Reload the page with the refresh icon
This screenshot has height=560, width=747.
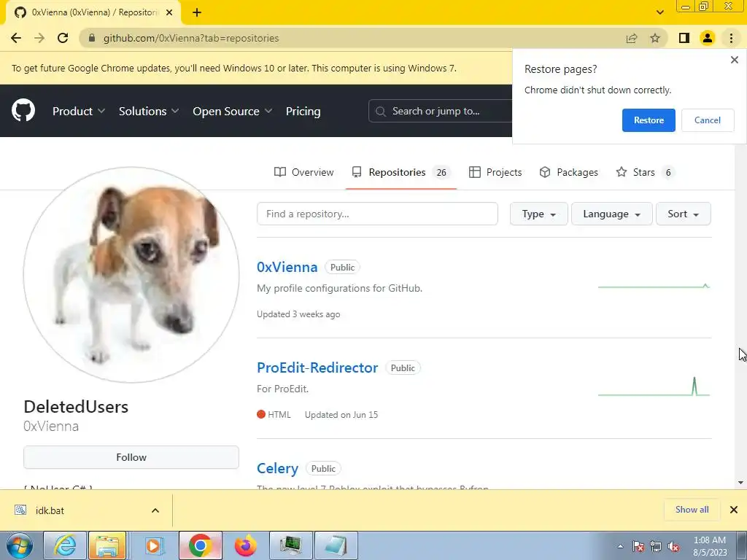coord(63,38)
